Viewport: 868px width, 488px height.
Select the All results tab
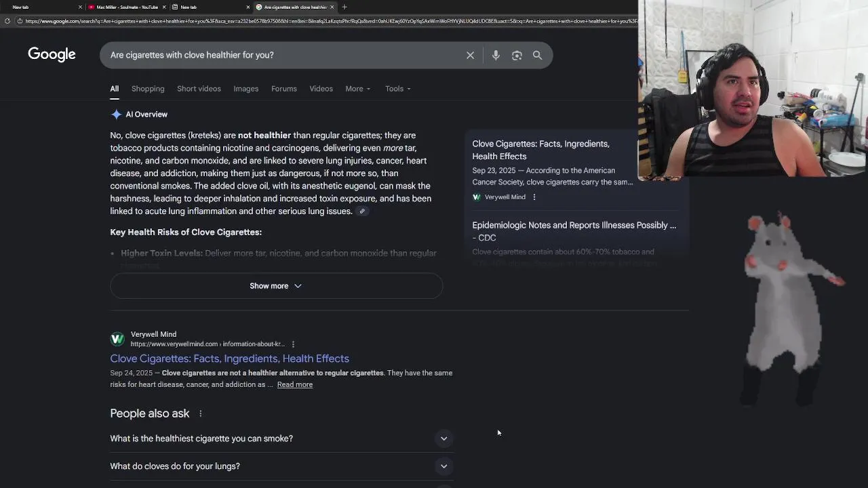(x=115, y=89)
